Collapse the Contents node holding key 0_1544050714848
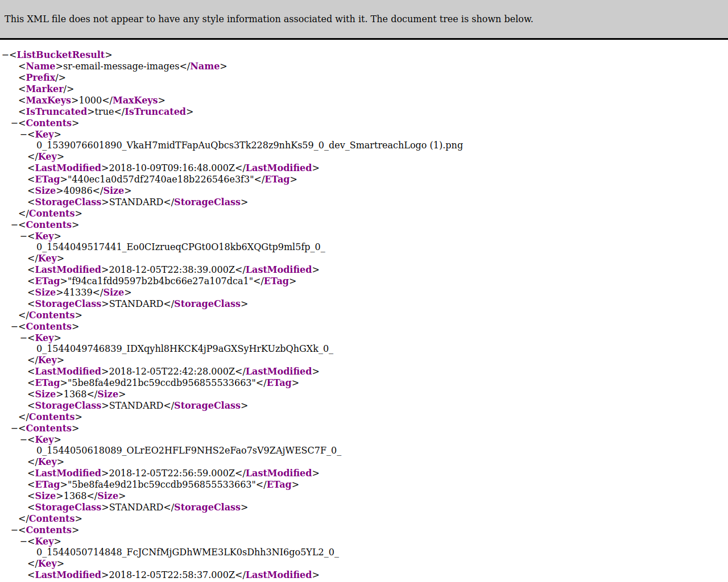Viewport: 728px width, 582px height. click(x=14, y=530)
